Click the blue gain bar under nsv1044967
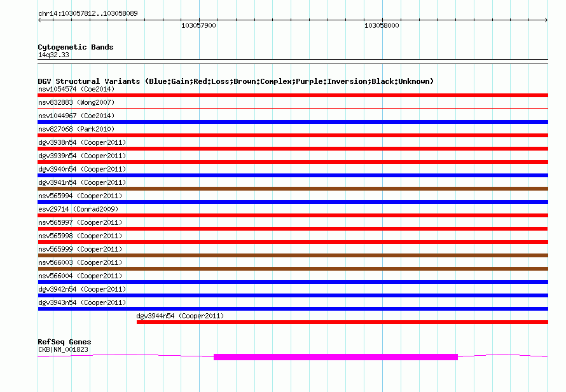The width and height of the screenshot is (566, 392). pyautogui.click(x=293, y=122)
